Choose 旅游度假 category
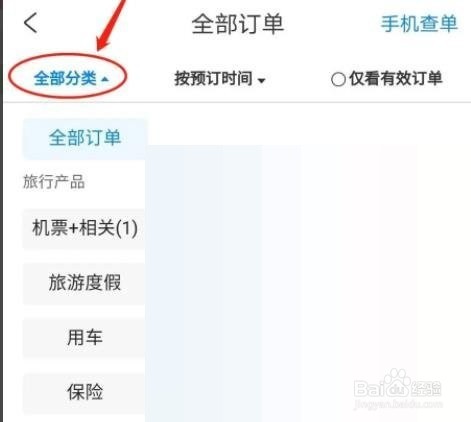 click(x=84, y=283)
